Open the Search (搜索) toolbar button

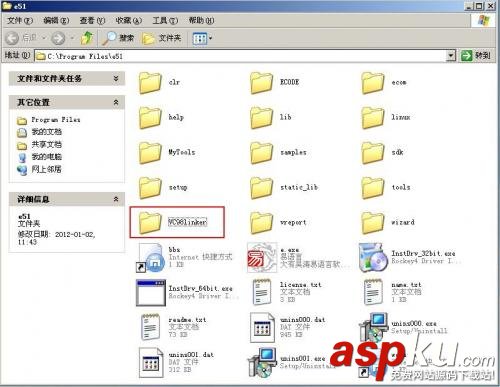pos(118,38)
